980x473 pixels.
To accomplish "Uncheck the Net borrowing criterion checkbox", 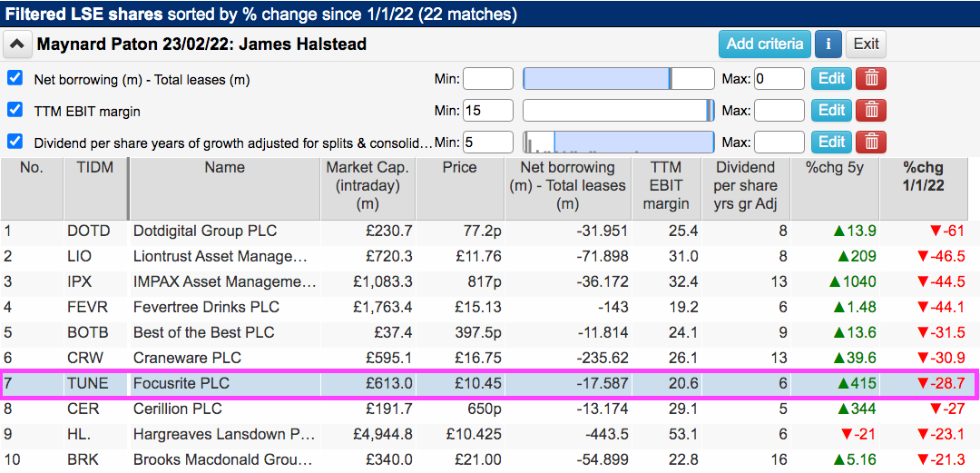I will (15, 79).
